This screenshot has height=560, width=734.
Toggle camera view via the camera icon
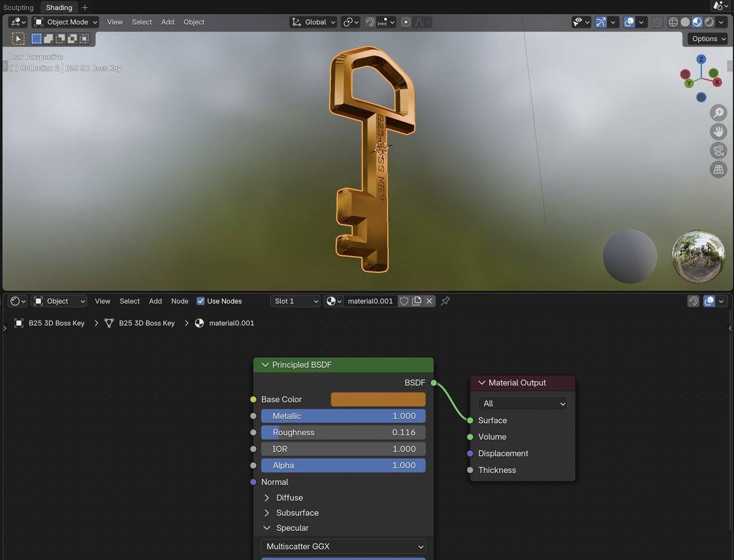coord(718,150)
